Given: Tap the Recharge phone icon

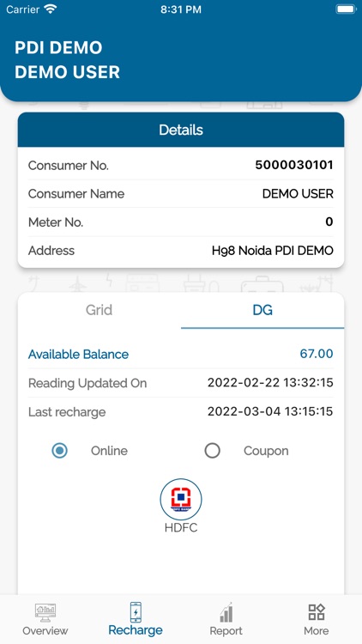Looking at the screenshot, I should [x=136, y=612].
